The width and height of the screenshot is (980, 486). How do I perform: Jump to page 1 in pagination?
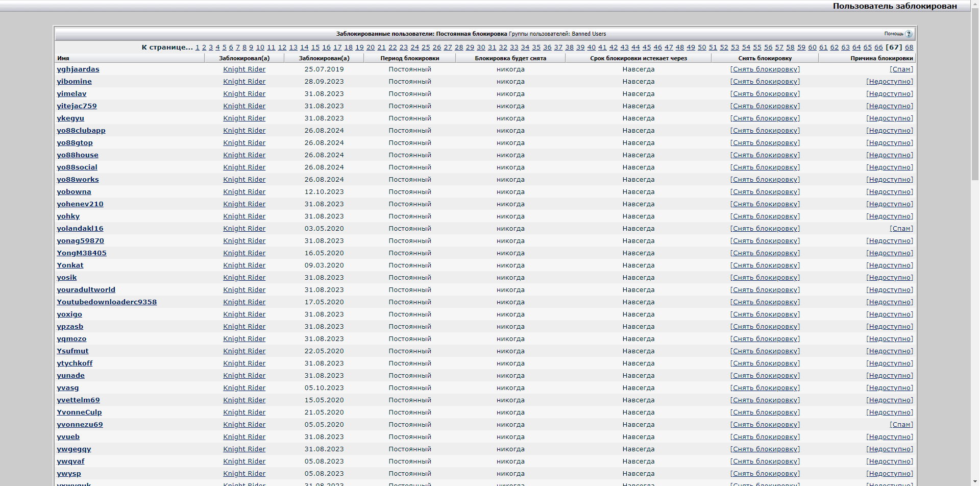pyautogui.click(x=198, y=47)
